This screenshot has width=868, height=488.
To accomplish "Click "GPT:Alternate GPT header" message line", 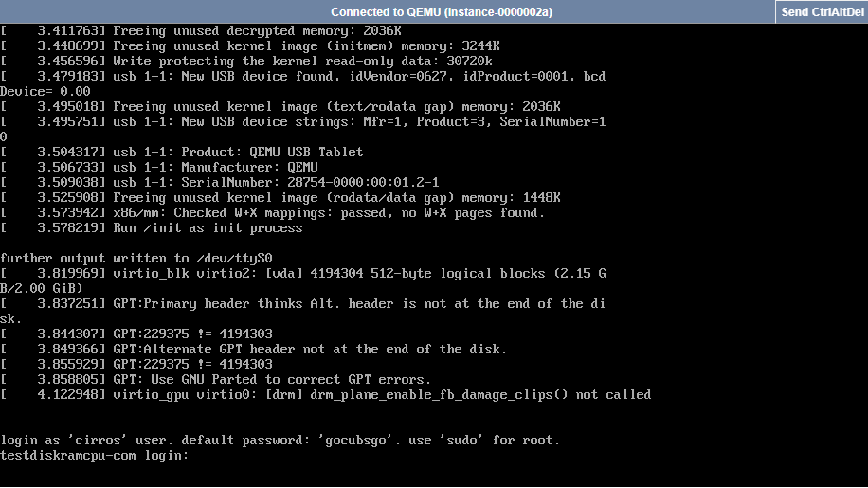I will 310,350.
